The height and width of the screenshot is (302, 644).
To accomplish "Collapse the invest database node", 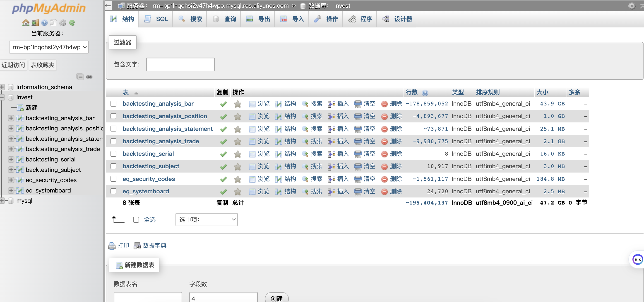I will point(2,97).
